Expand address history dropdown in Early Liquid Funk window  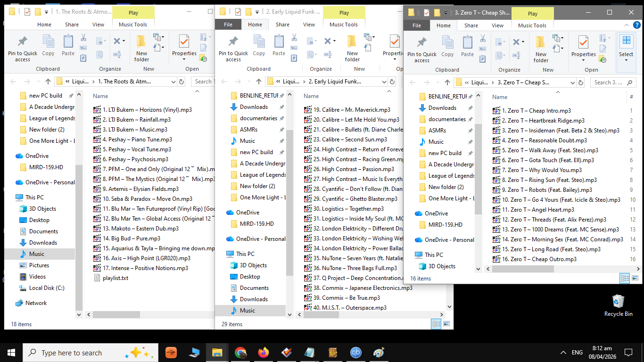pos(383,82)
